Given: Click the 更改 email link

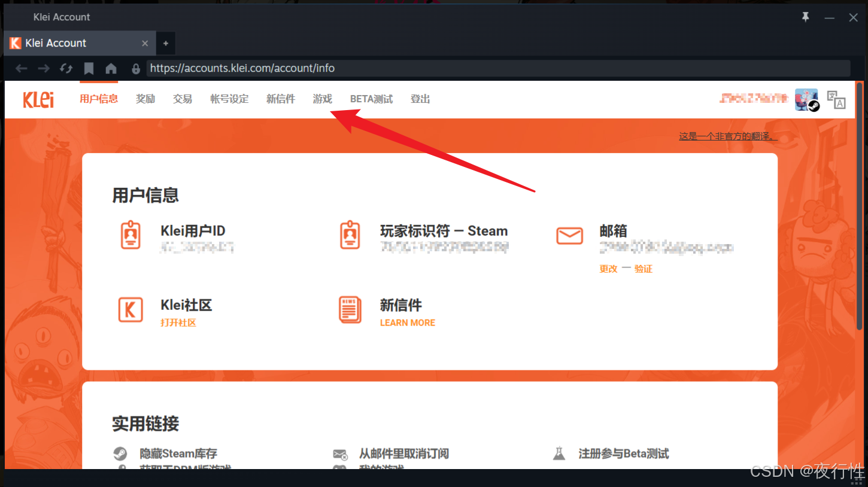Looking at the screenshot, I should 608,269.
